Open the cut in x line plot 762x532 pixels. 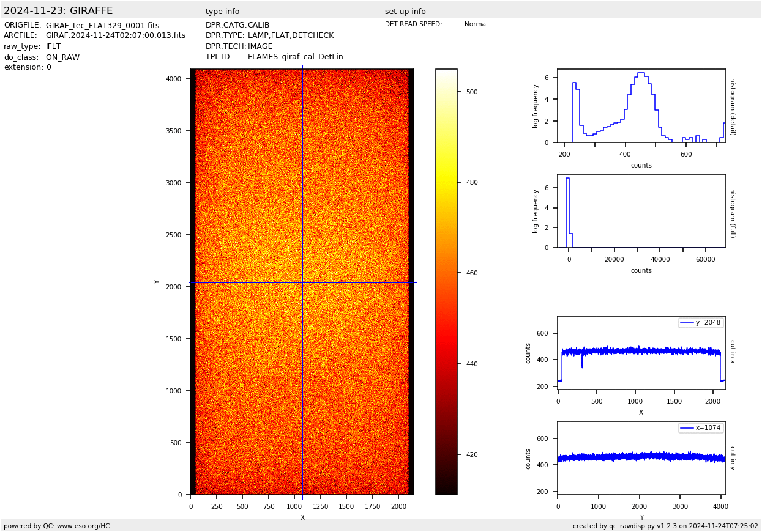pos(641,353)
